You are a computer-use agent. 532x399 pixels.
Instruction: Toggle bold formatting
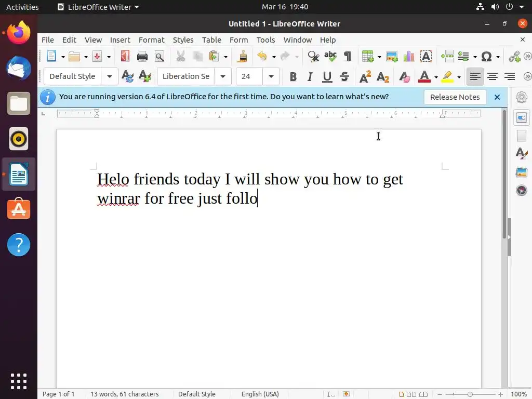293,77
